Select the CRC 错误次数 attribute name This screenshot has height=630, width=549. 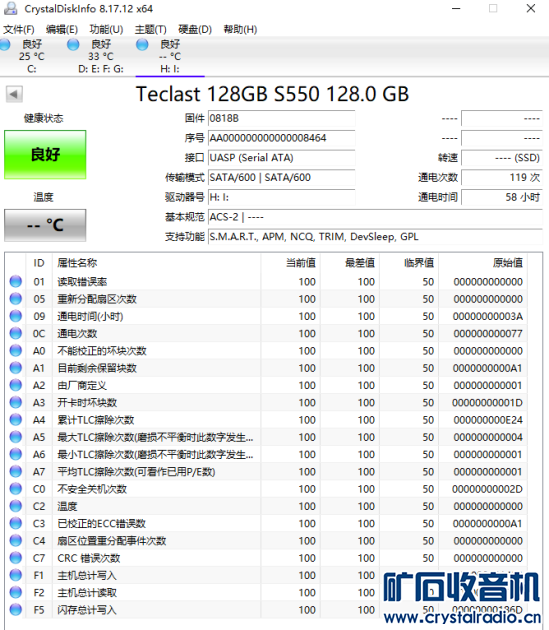coord(88,558)
